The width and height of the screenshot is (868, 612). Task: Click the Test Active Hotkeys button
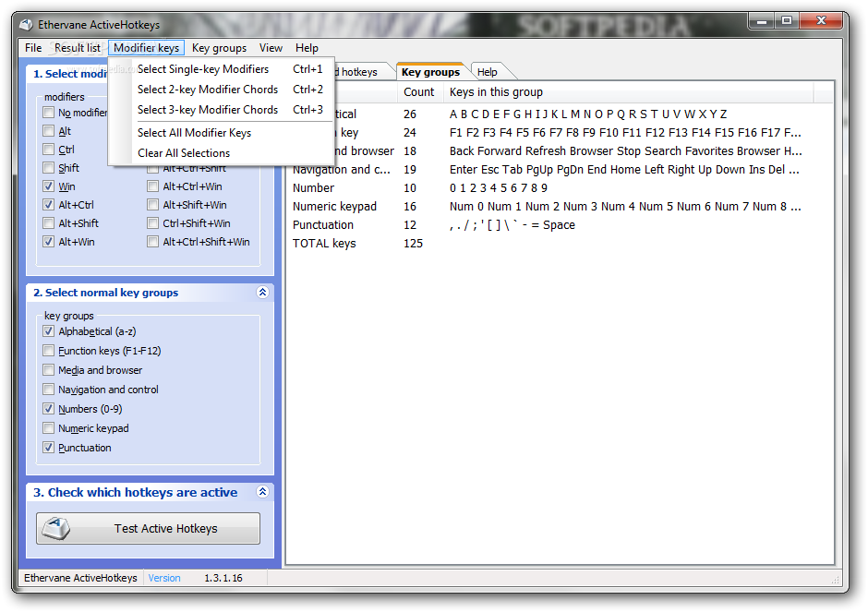pyautogui.click(x=149, y=528)
